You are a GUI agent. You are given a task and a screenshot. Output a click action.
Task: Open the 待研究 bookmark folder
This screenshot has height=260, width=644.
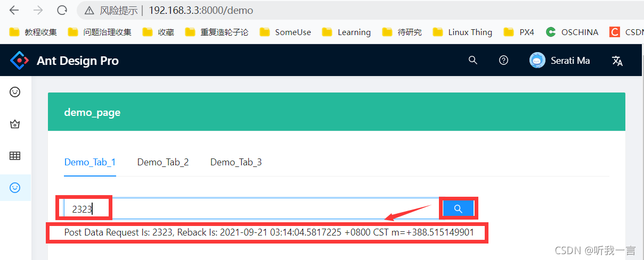tap(402, 32)
